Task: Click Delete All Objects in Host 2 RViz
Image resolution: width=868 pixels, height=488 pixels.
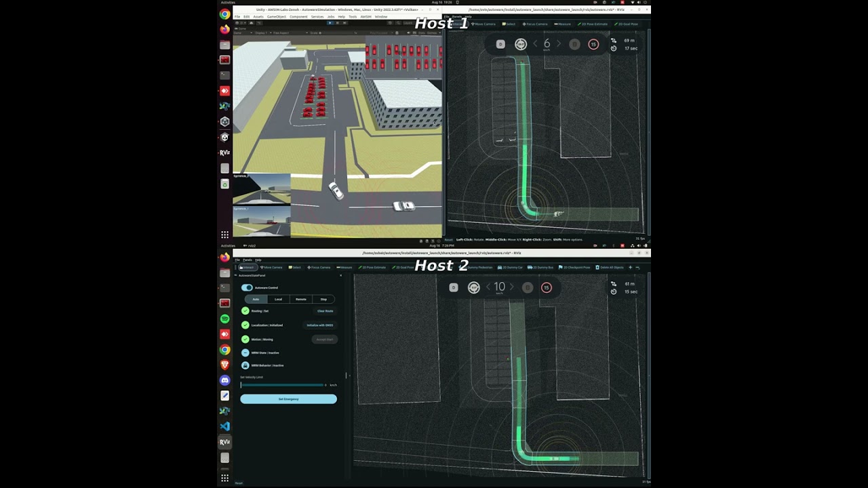Action: coord(609,268)
